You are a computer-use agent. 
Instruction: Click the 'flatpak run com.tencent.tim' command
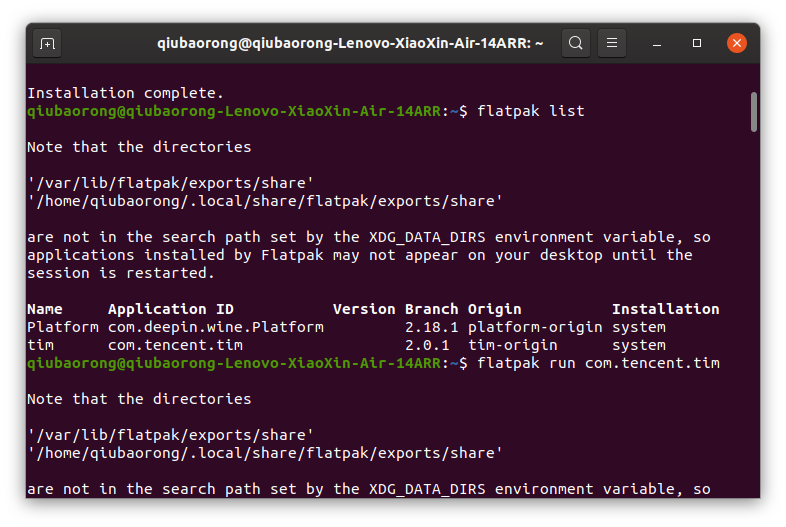pyautogui.click(x=598, y=363)
